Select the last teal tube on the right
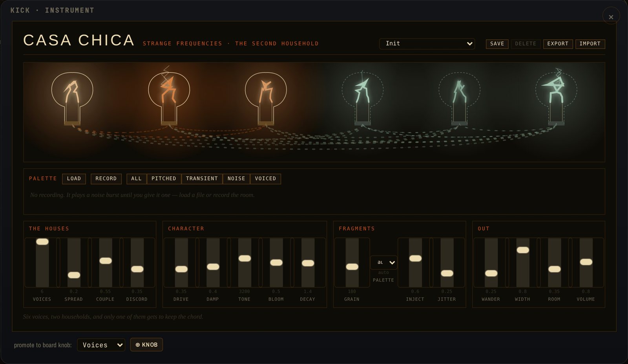This screenshot has width=628, height=364. click(x=556, y=97)
